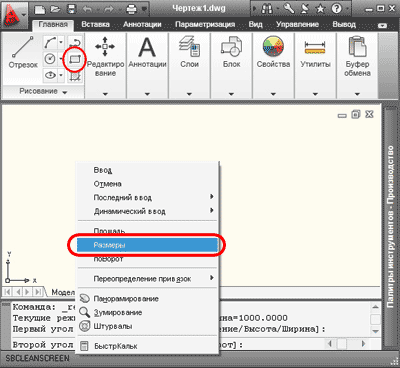
Task: Open the key and wrench tools icon
Action: (289, 9)
